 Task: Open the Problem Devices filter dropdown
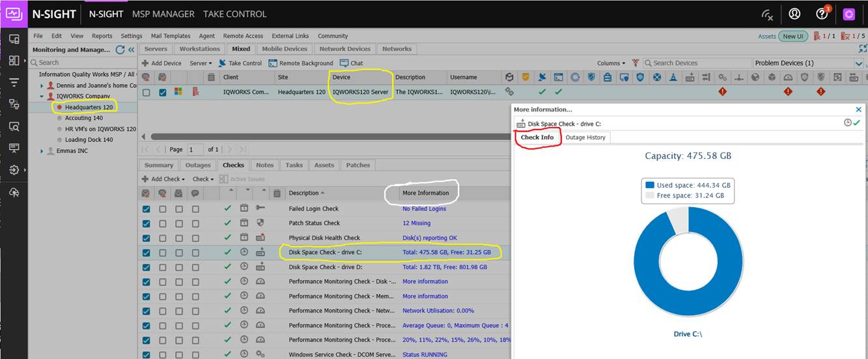[x=858, y=63]
